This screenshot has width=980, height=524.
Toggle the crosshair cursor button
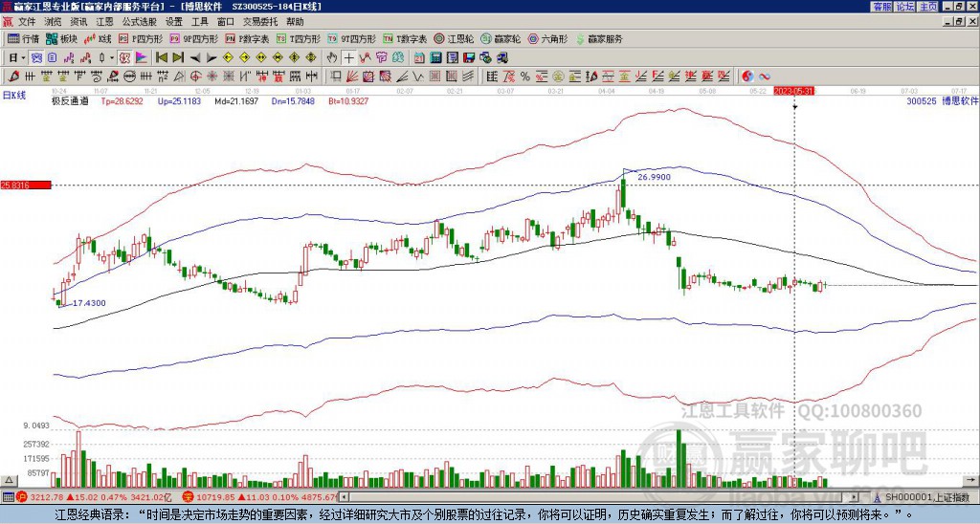[x=348, y=58]
